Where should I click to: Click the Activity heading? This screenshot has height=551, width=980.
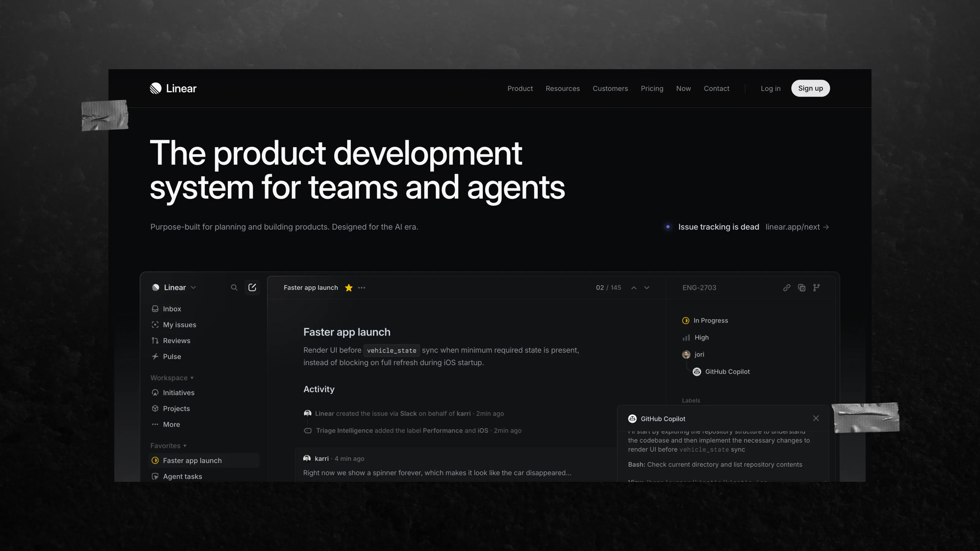click(319, 389)
